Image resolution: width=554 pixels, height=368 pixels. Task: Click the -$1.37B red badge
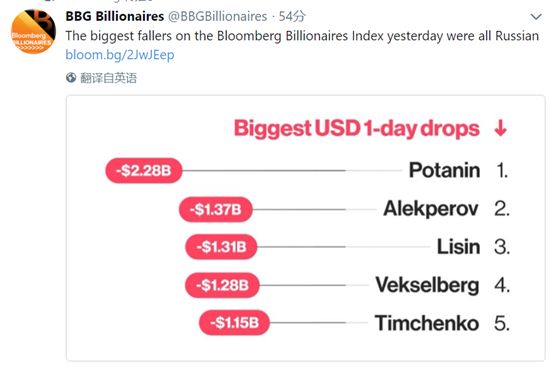click(x=216, y=209)
